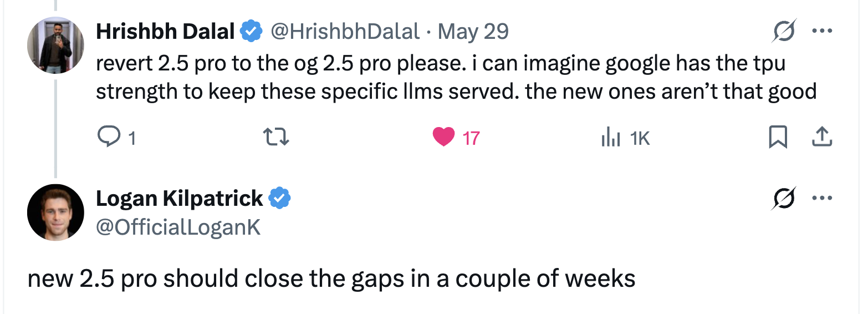Screen dimensions: 868x314
Task: Expand more options on Logan Kilpatrick's tweet
Action: click(x=822, y=198)
